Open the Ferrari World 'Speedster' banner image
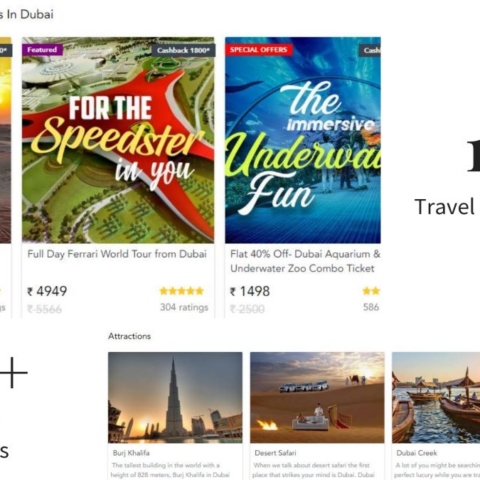This screenshot has height=480, width=480. pyautogui.click(x=118, y=140)
